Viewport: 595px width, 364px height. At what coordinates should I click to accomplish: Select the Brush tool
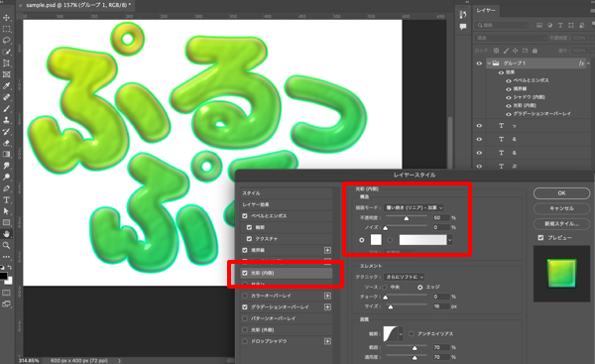point(7,109)
